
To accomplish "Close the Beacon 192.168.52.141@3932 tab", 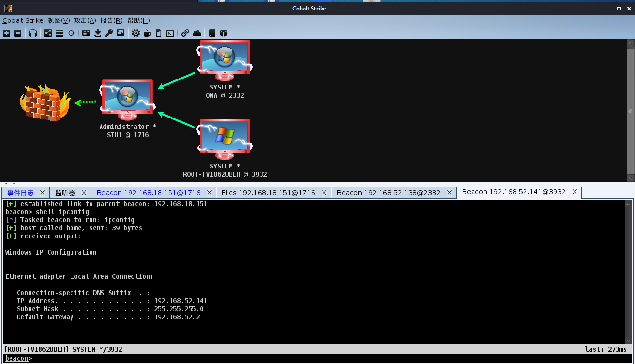I will coord(575,192).
